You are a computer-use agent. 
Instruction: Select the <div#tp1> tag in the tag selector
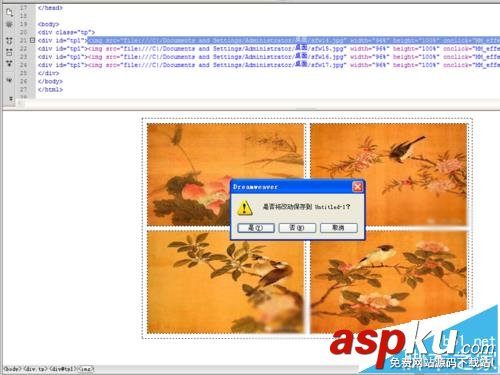pyautogui.click(x=63, y=369)
